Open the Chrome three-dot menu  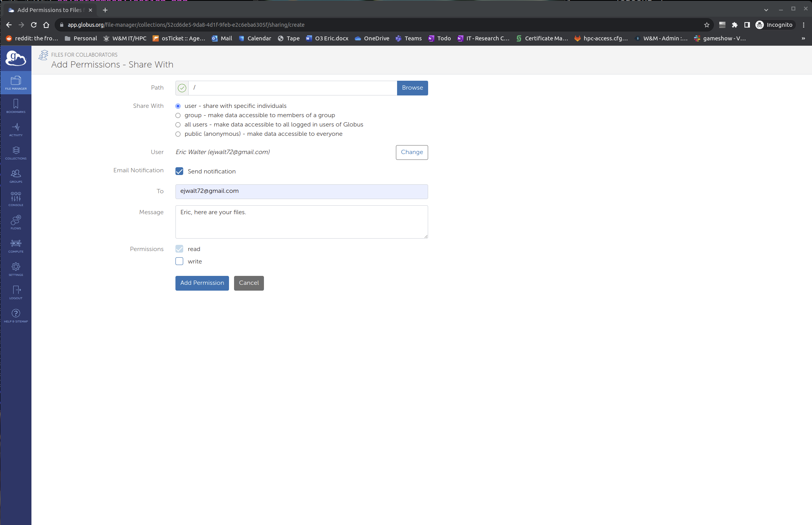click(x=803, y=25)
